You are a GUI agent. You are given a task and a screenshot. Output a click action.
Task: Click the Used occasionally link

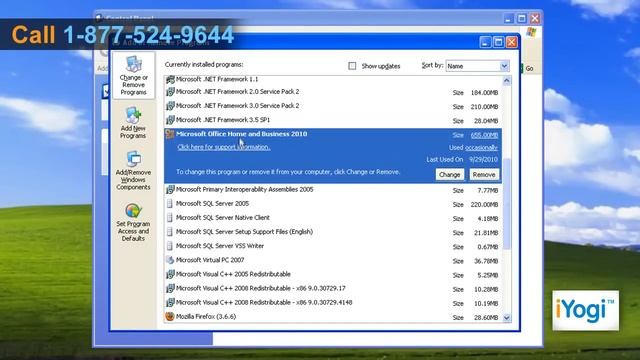(x=481, y=148)
